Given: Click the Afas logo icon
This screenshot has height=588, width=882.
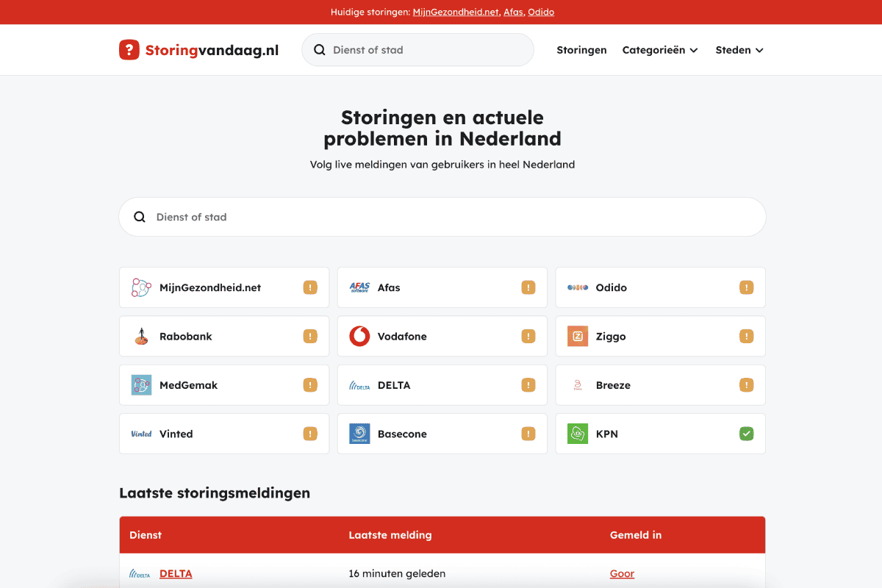Looking at the screenshot, I should pyautogui.click(x=359, y=287).
